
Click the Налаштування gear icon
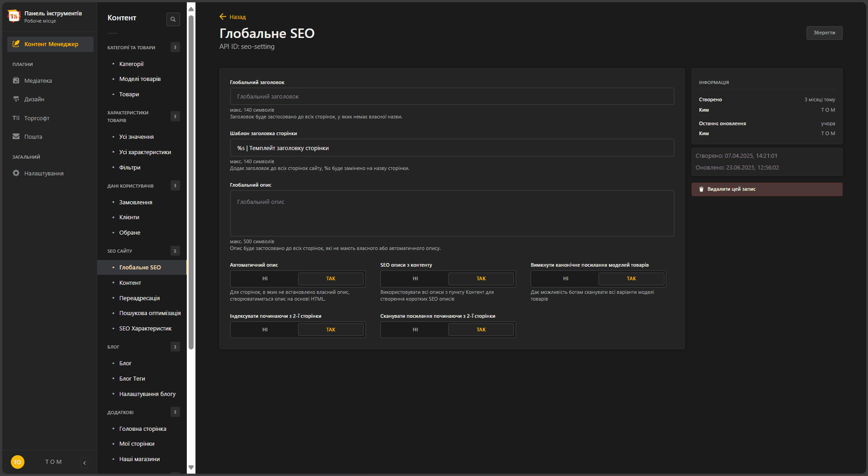(16, 173)
